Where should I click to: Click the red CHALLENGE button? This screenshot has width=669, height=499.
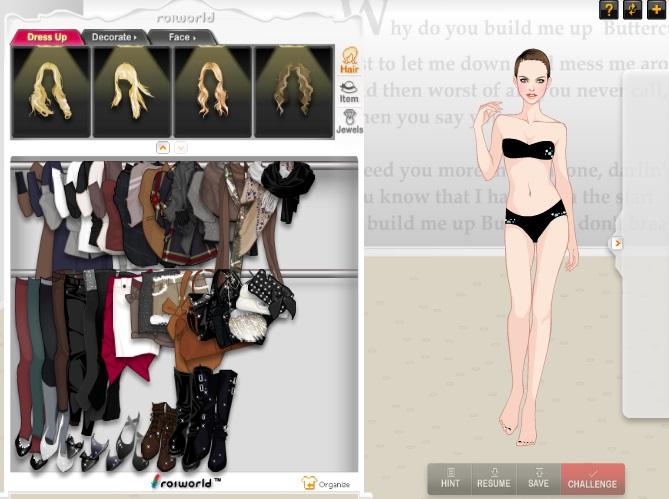click(x=592, y=478)
